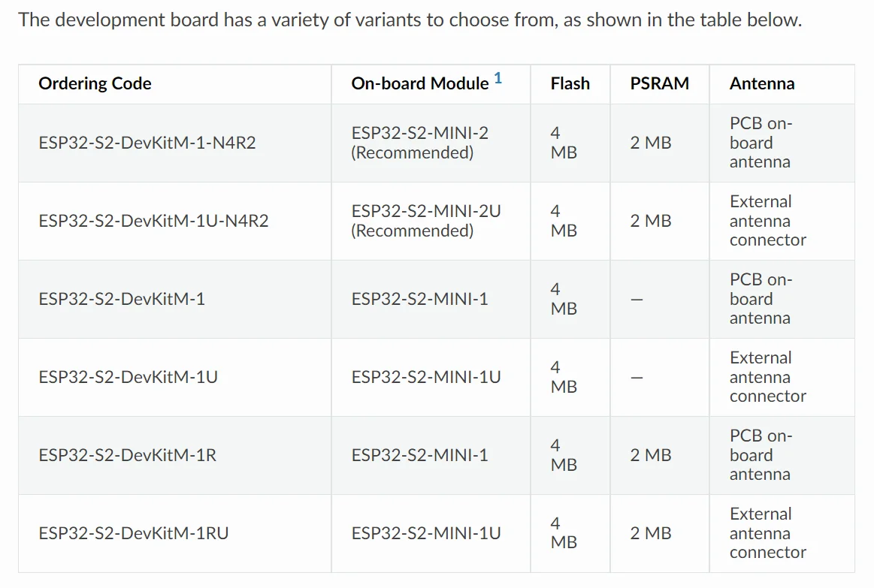The image size is (874, 588).
Task: Click the footnote 1 superscript link
Action: (x=497, y=79)
